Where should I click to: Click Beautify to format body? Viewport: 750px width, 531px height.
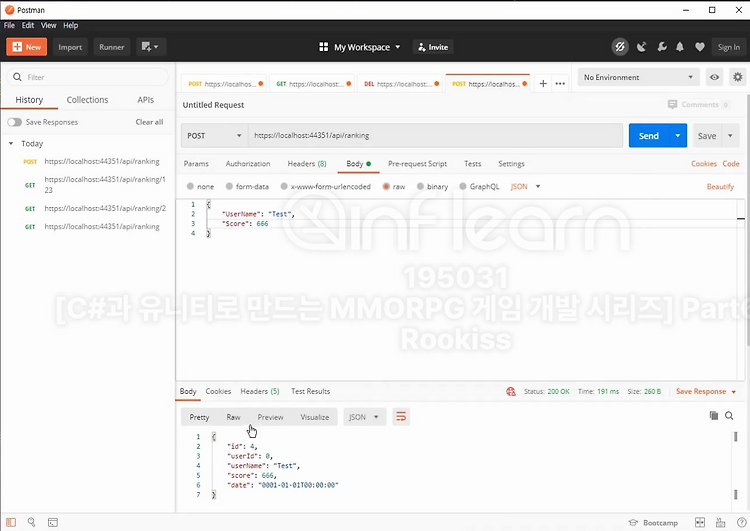pyautogui.click(x=720, y=187)
